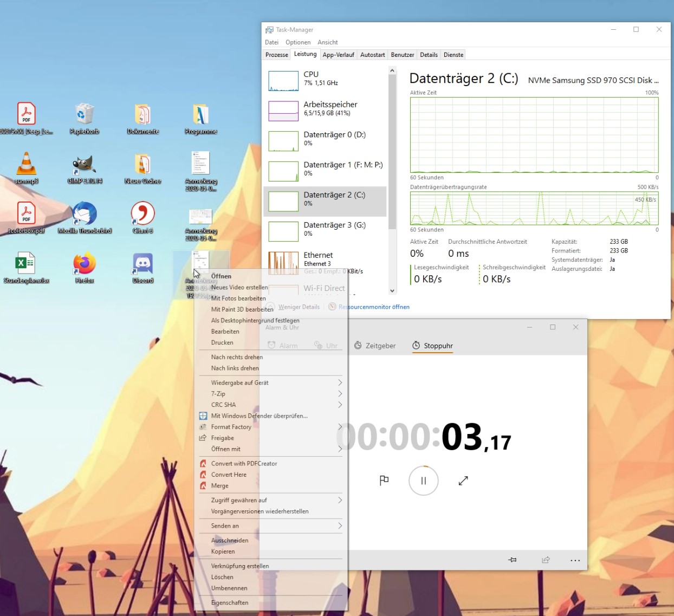Choose Nach rechts drehen
This screenshot has height=616, width=674.
271,357
